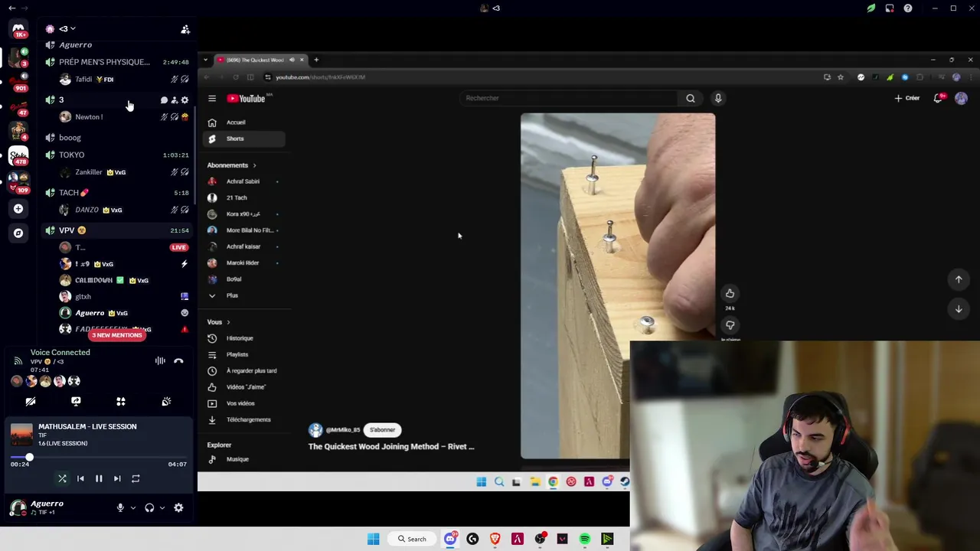Screen dimensions: 980x551
Task: Skip to previous track
Action: click(80, 478)
